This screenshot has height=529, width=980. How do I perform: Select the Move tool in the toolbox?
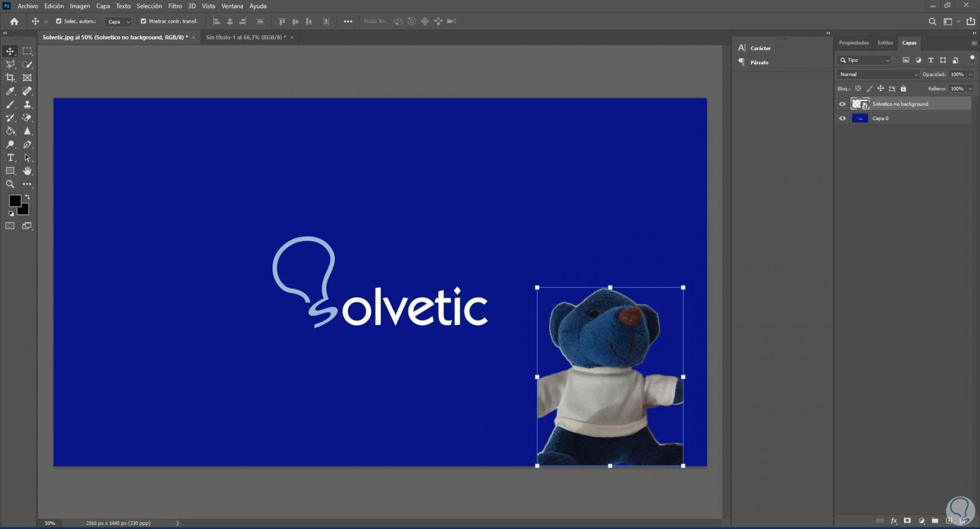pyautogui.click(x=10, y=51)
